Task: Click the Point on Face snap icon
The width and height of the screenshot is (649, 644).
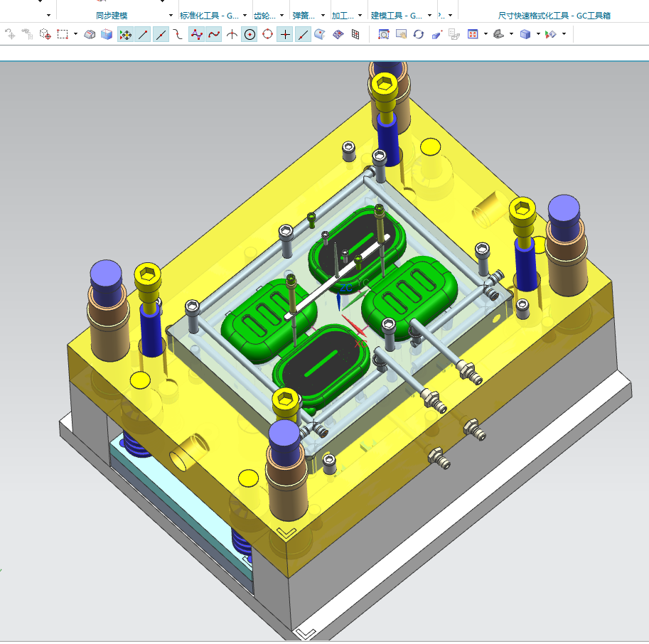Action: 320,34
